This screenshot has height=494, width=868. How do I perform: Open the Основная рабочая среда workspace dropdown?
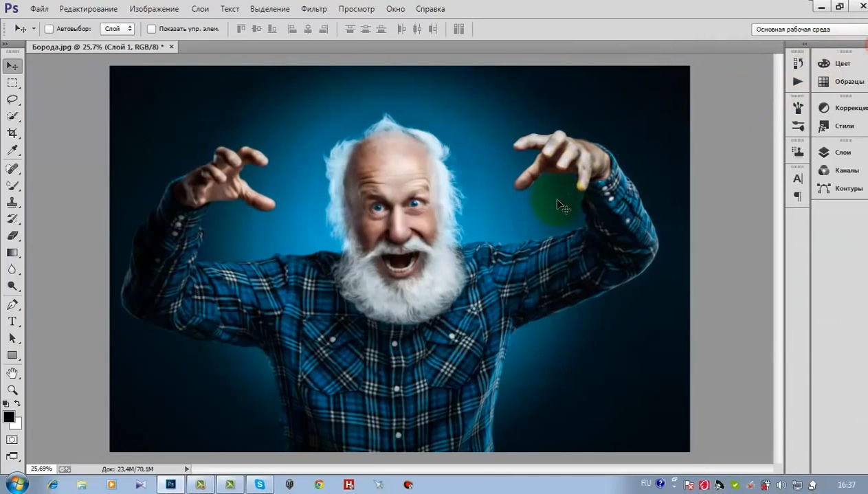click(x=809, y=30)
